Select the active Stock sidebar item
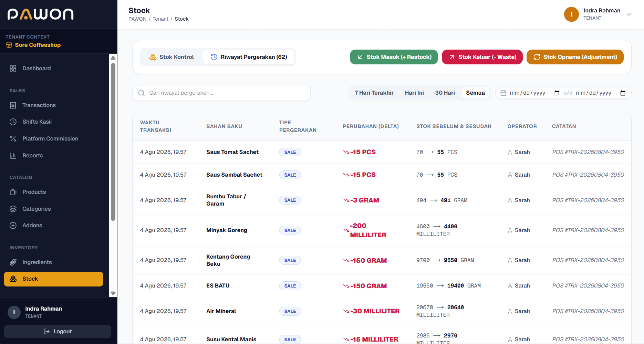This screenshot has width=644, height=344. point(53,279)
